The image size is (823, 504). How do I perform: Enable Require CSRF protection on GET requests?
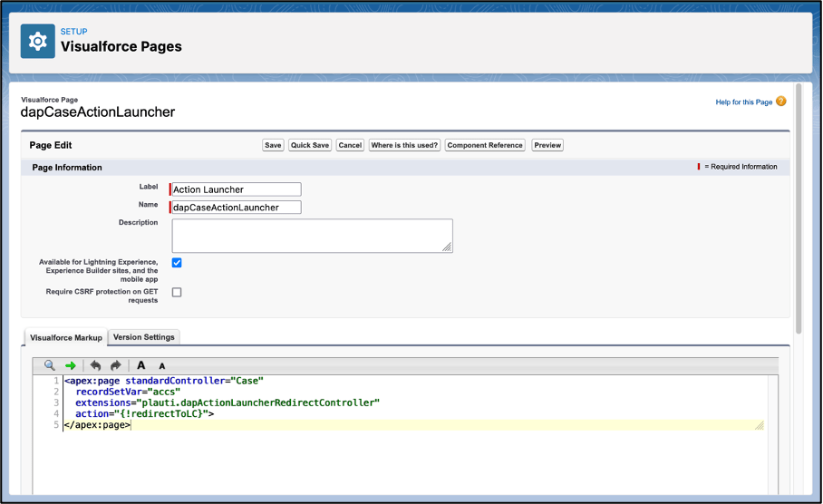tap(177, 293)
